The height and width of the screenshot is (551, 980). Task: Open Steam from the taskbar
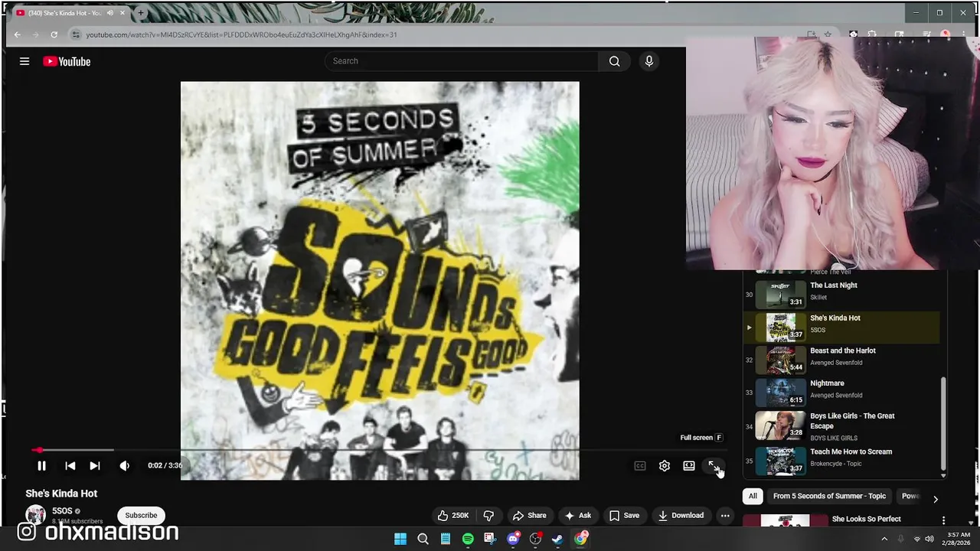tap(557, 539)
